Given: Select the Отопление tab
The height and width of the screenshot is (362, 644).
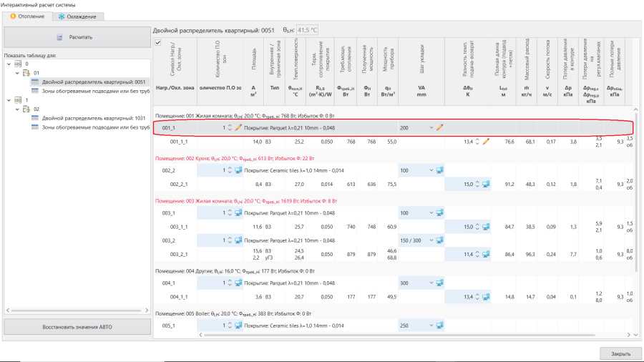Looking at the screenshot, I should coord(27,16).
